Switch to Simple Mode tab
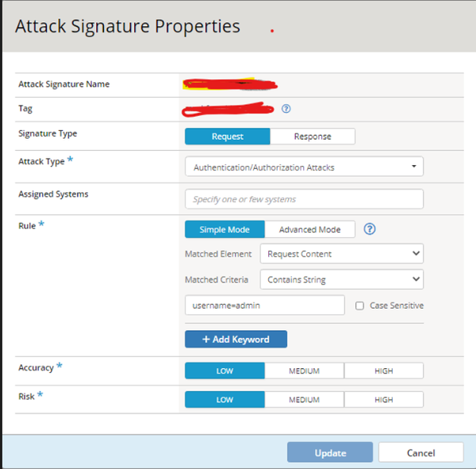476x469 pixels. (x=225, y=229)
